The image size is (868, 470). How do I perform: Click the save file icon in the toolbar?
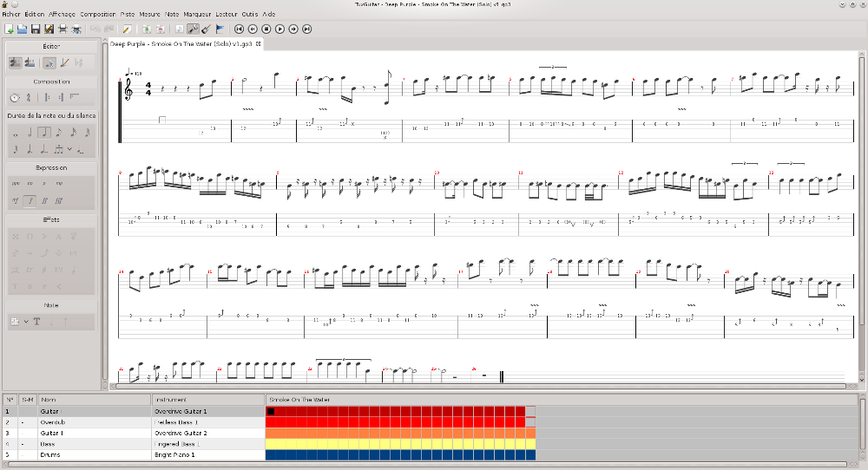point(36,29)
